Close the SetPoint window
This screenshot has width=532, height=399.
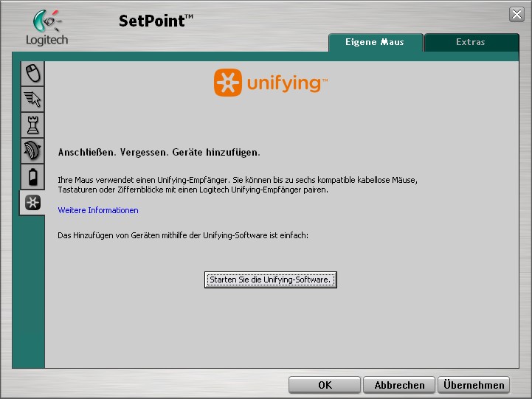[517, 14]
